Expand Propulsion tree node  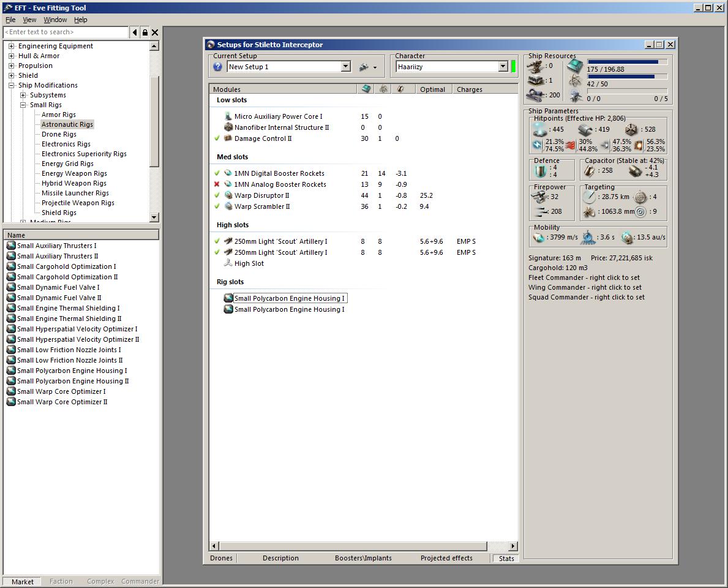(11, 66)
